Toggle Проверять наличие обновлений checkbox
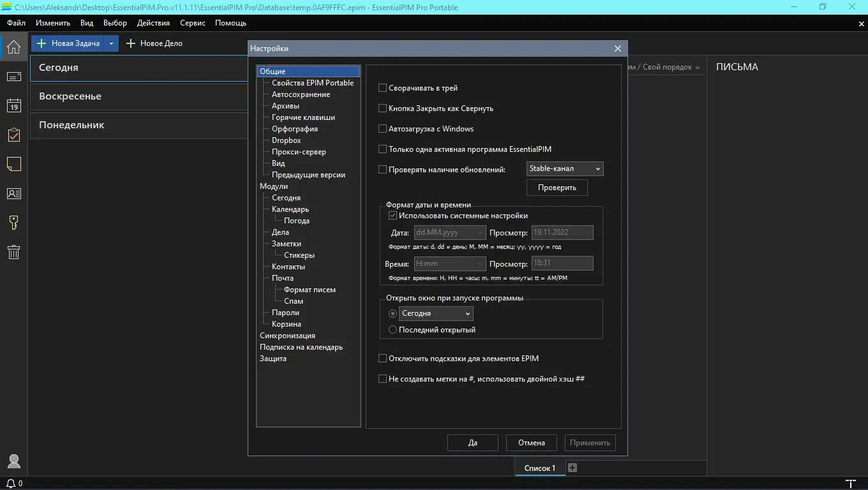 [x=383, y=170]
